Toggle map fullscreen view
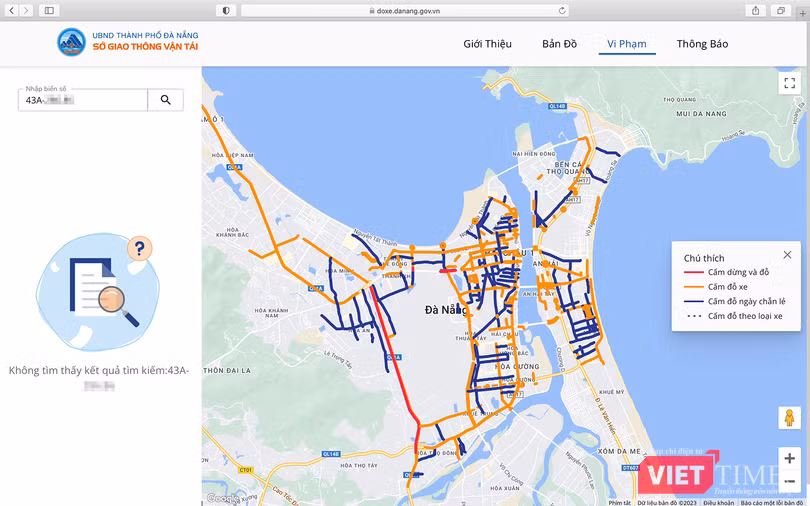The image size is (810, 506). tap(789, 83)
